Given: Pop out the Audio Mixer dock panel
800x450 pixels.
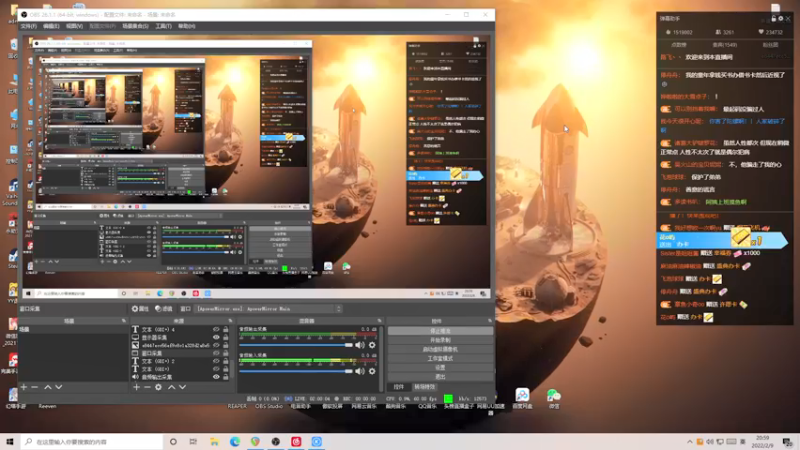Looking at the screenshot, I should (379, 321).
